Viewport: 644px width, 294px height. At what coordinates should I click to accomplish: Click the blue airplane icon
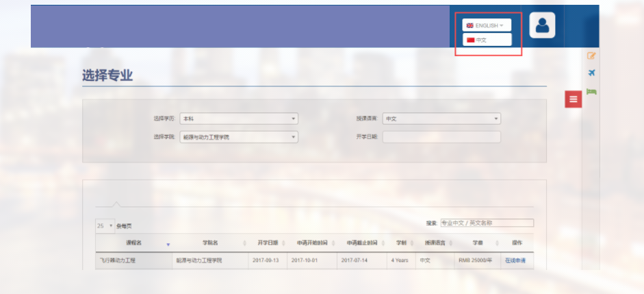pos(591,73)
